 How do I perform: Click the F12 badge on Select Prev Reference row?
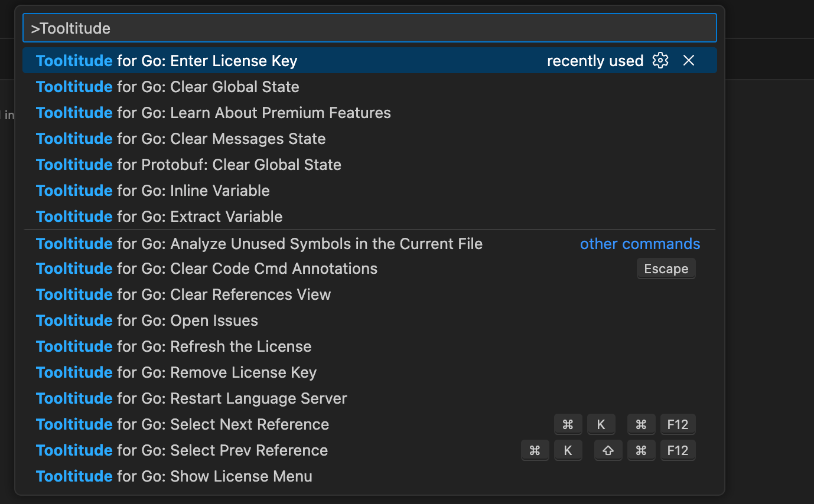pos(678,450)
